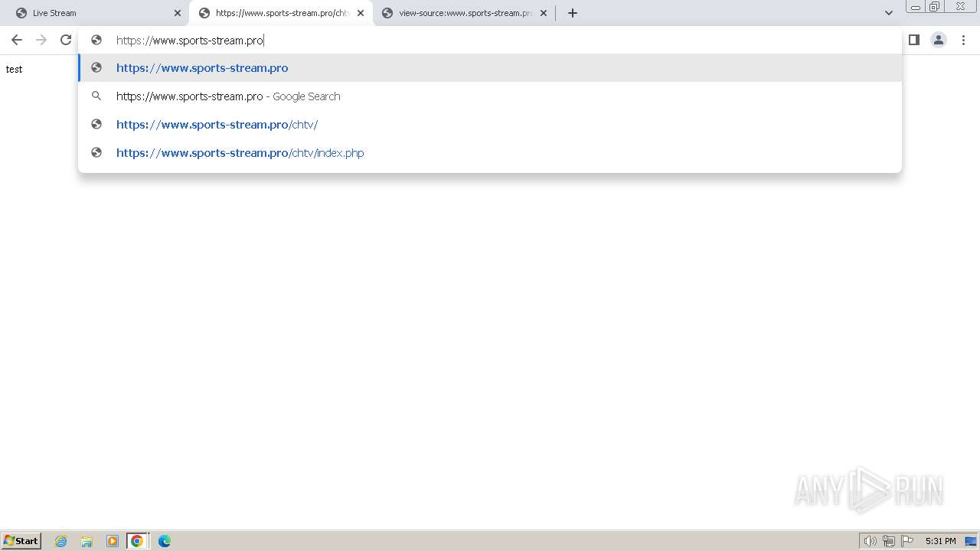This screenshot has height=551, width=980.
Task: Open Windows Media Player from taskbar
Action: 113,541
